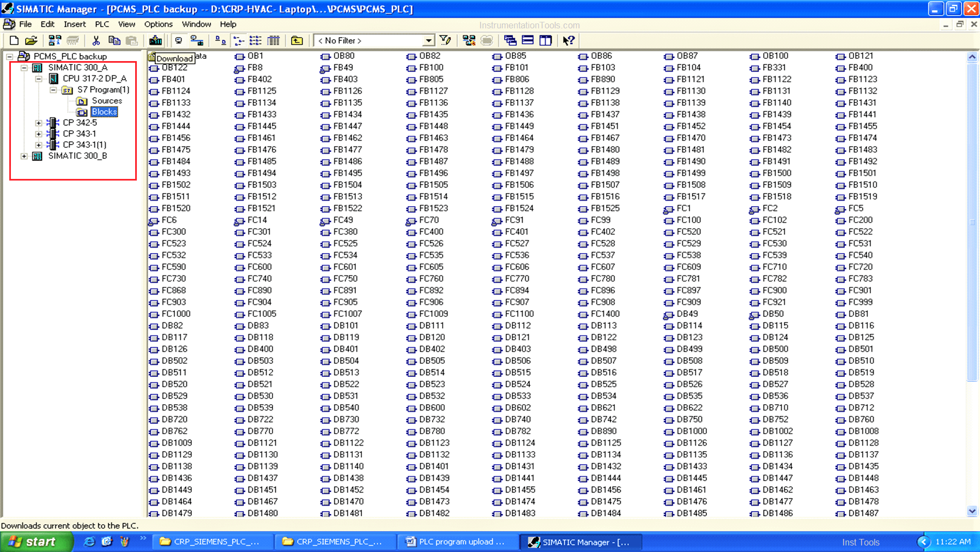Select List view toolbar button
Screen dimensions: 980x552
(256, 40)
